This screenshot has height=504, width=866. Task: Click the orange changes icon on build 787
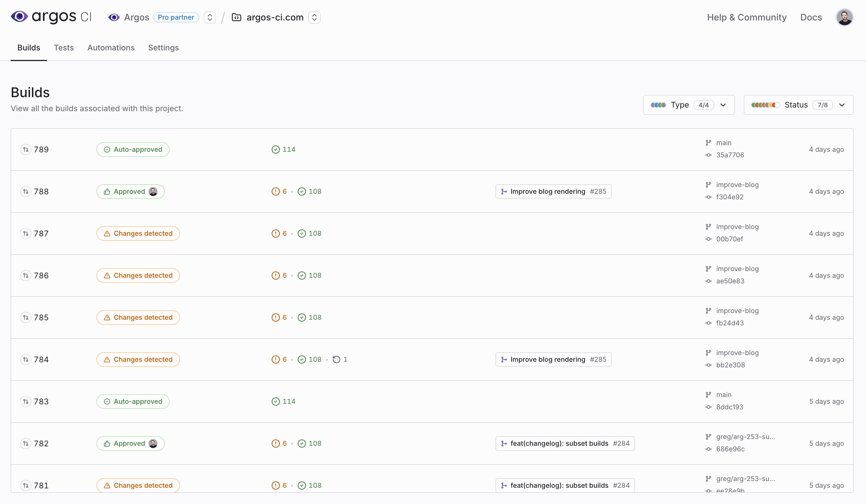[275, 234]
